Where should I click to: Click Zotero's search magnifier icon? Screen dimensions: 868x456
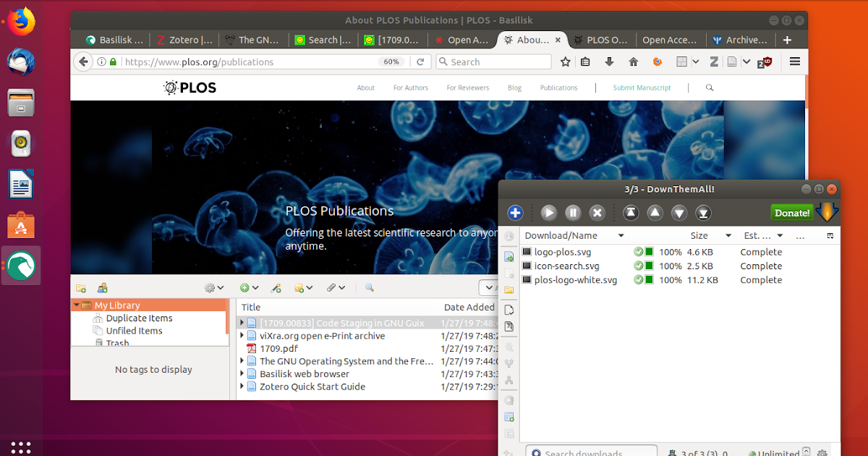point(369,287)
